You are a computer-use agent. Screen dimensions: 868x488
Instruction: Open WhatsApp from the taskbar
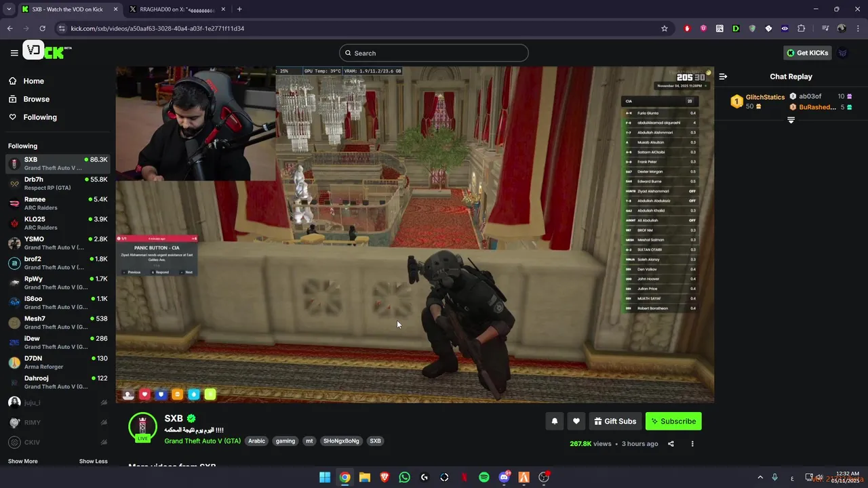404,477
